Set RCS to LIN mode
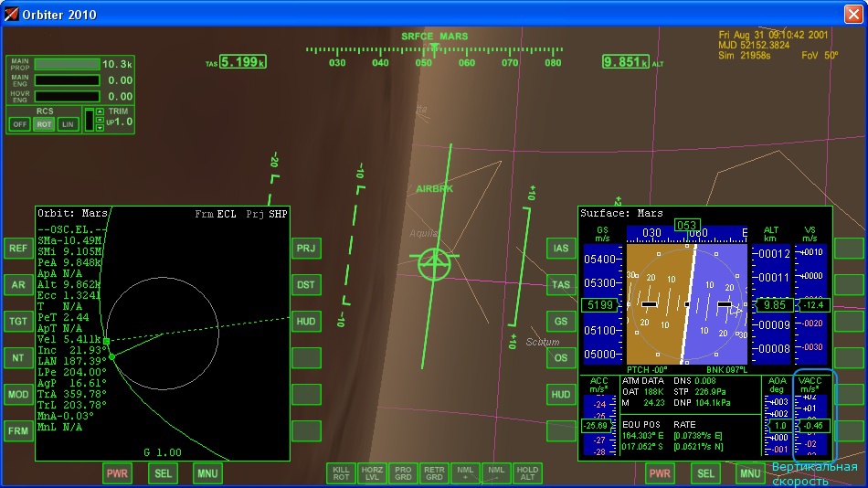868x488 pixels. point(68,124)
